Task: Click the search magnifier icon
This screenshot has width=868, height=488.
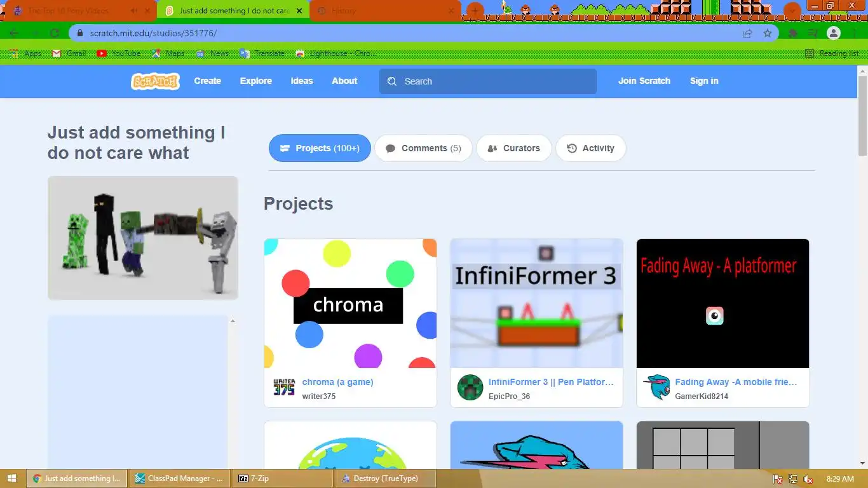Action: pos(392,81)
